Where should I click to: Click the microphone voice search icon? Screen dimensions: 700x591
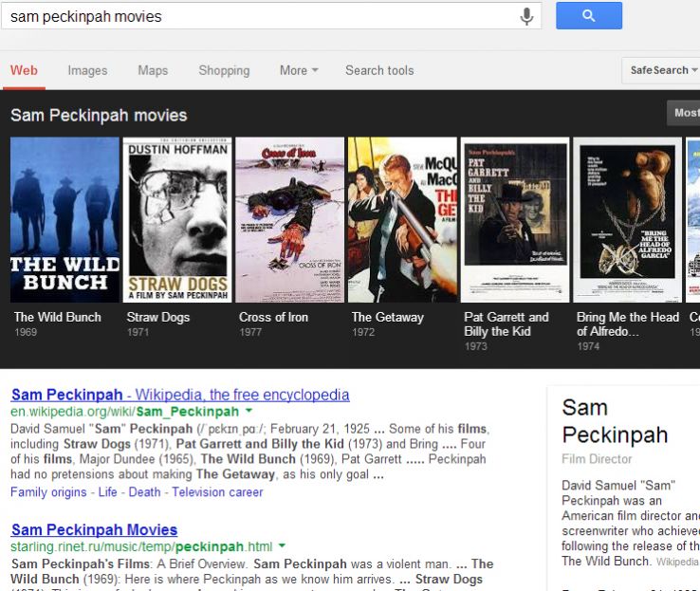(526, 16)
